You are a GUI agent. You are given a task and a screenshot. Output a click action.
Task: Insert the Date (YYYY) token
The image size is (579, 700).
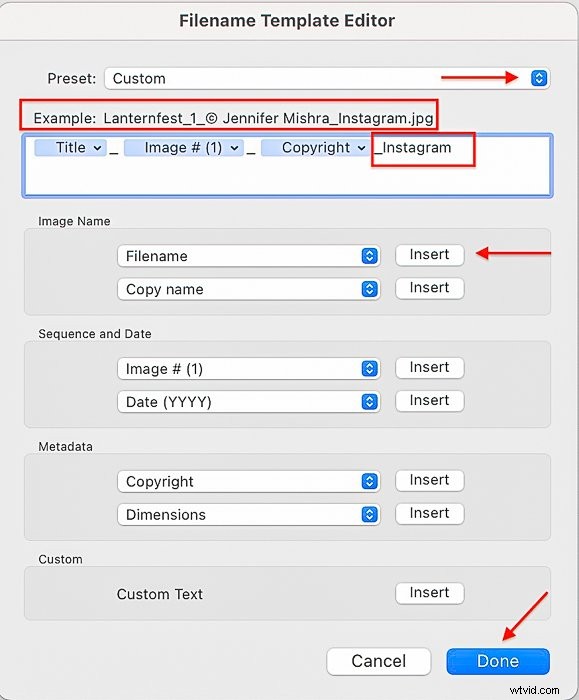click(x=429, y=401)
